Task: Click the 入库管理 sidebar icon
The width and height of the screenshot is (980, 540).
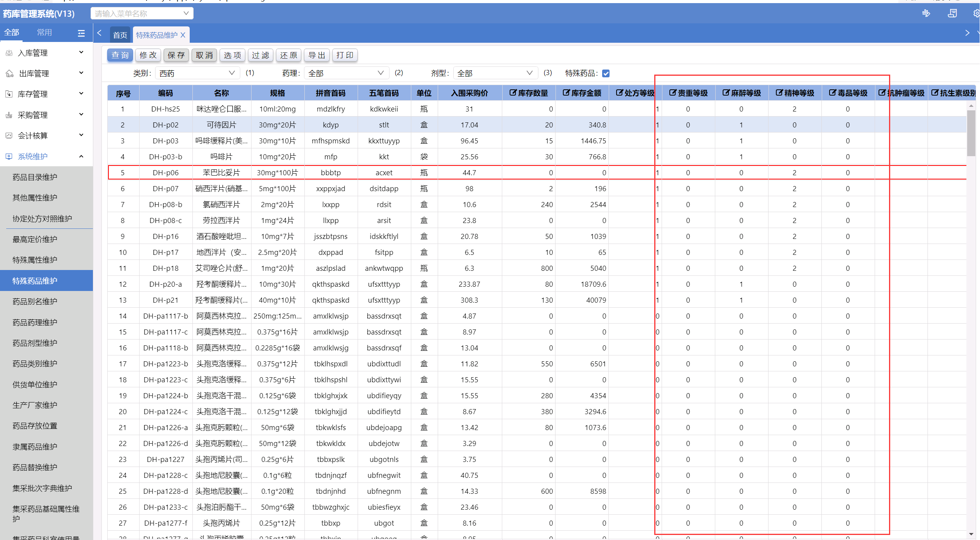Action: point(9,53)
